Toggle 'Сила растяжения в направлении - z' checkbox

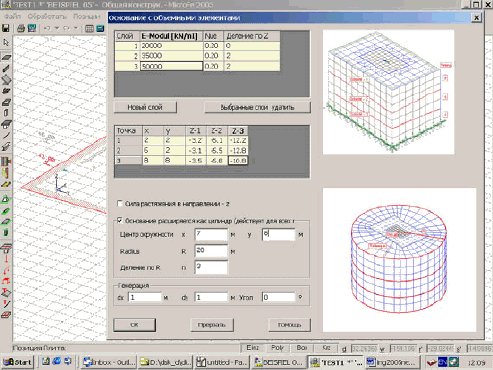point(120,203)
